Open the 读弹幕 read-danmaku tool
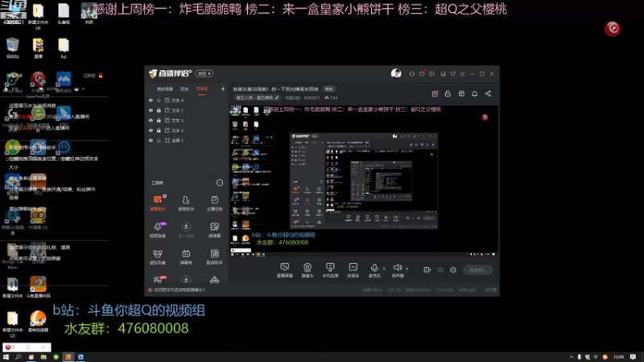This screenshot has width=644, height=362. point(214,229)
